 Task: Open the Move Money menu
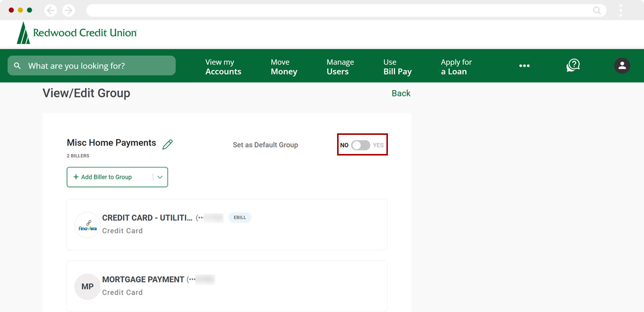pos(284,66)
